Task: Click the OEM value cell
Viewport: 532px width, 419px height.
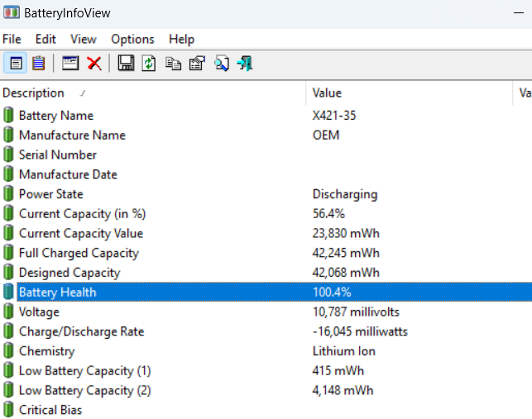Action: click(326, 136)
